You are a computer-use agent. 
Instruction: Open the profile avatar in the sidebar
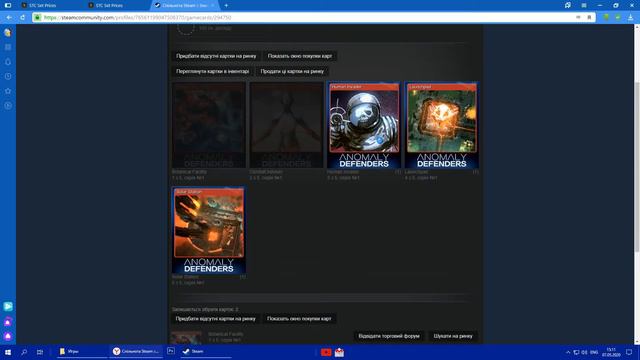click(x=8, y=33)
